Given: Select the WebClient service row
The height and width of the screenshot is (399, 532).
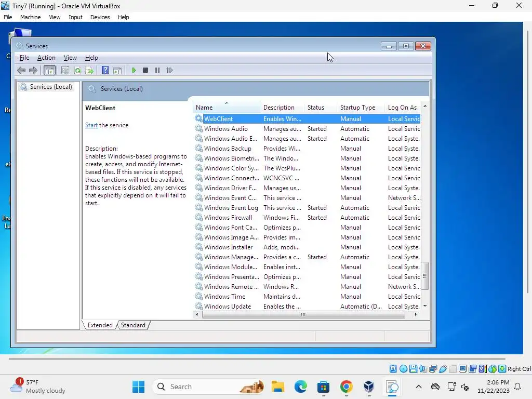Looking at the screenshot, I should click(308, 119).
